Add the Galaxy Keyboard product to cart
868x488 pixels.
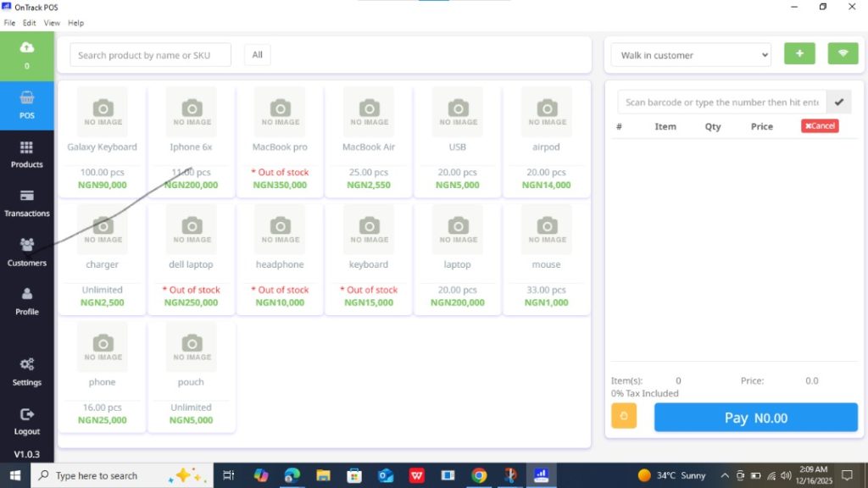pyautogui.click(x=103, y=140)
